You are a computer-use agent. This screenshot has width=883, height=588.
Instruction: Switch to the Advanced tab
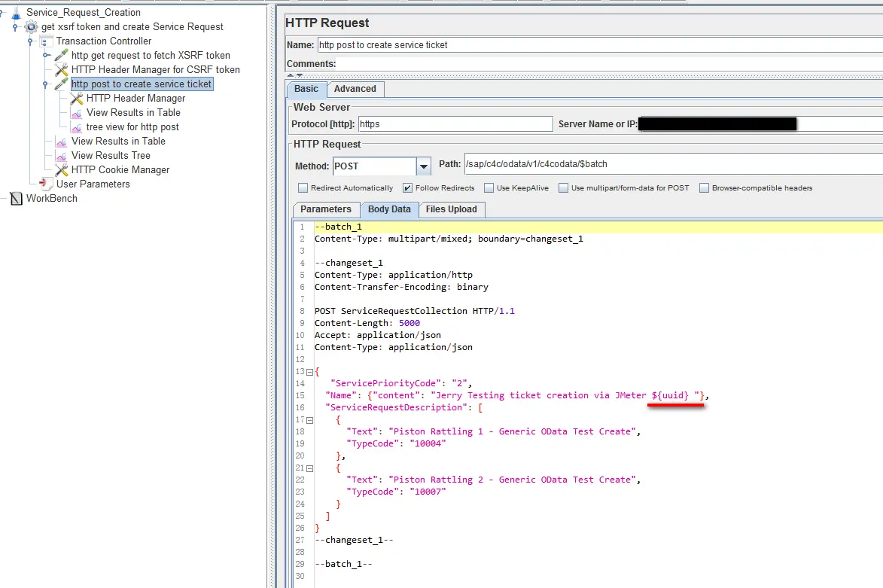coord(355,89)
